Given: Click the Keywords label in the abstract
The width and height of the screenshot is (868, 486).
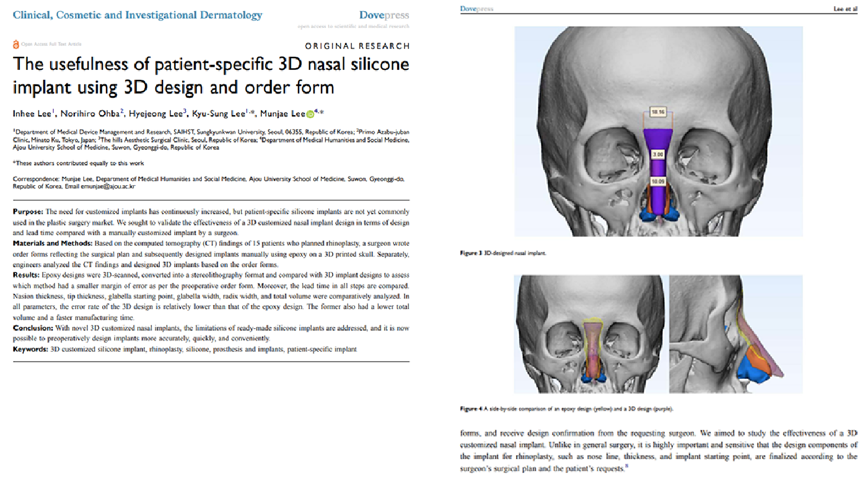Looking at the screenshot, I should [x=30, y=350].
